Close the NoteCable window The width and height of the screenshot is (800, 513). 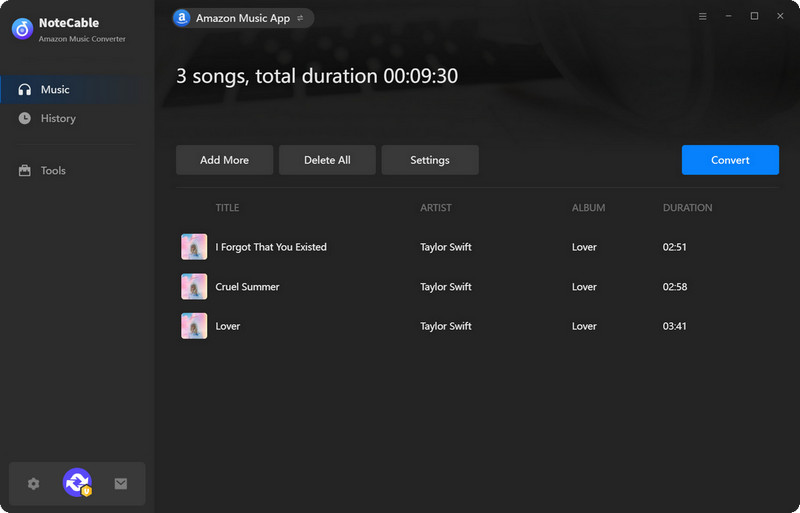(780, 16)
